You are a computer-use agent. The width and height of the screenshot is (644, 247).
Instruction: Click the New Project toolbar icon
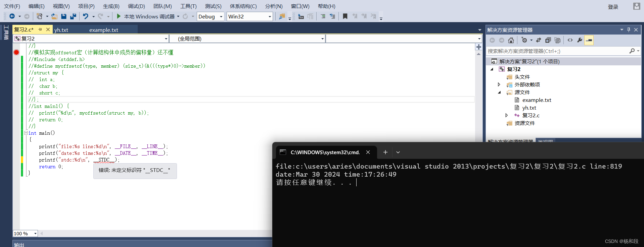pos(39,16)
